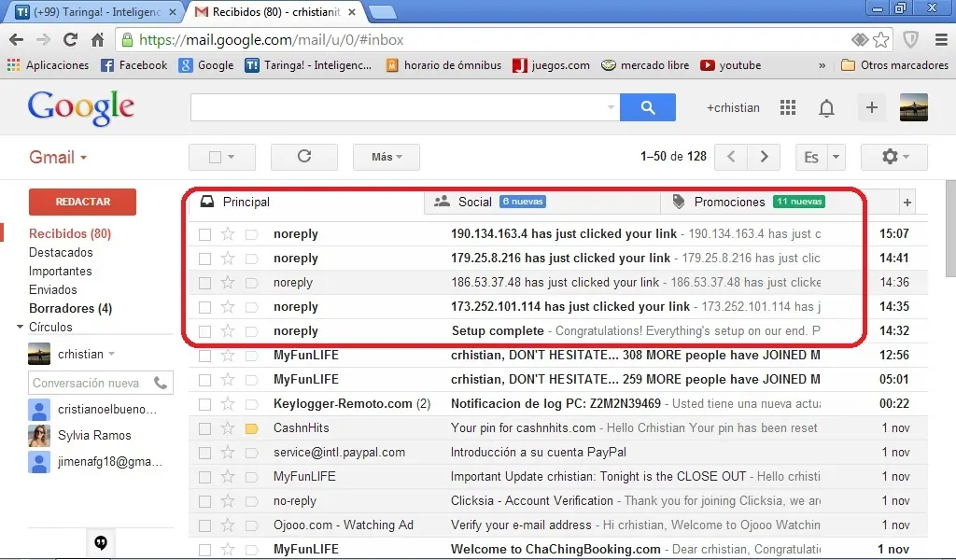
Task: Open the Más actions dropdown
Action: tap(387, 157)
